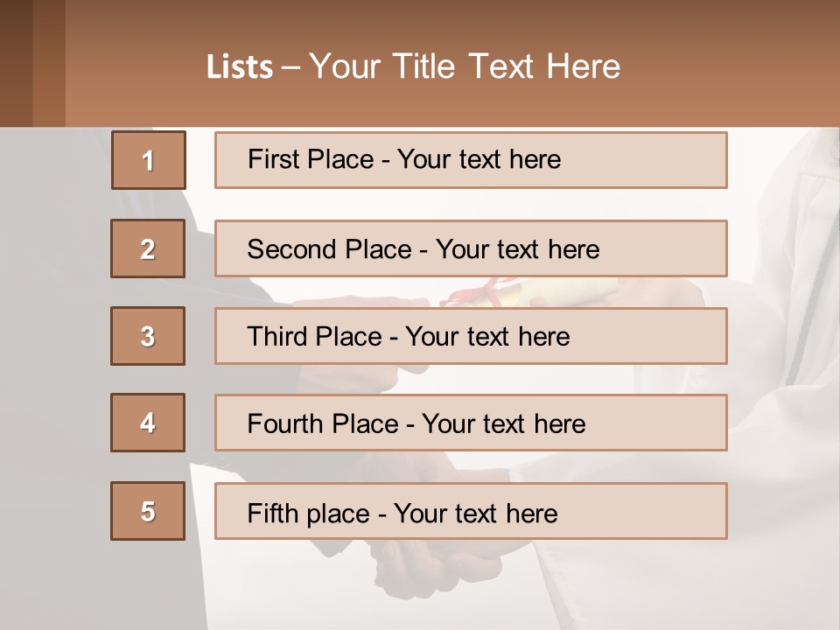Select the number 4 box

coord(148,423)
